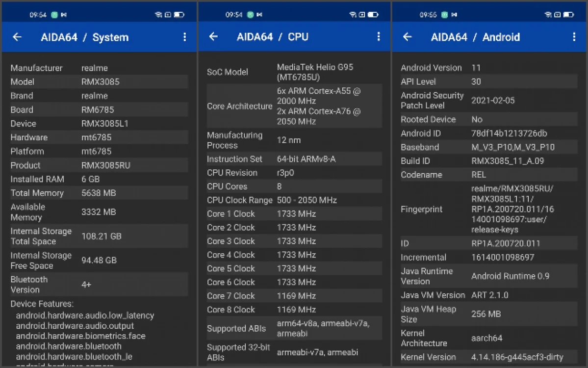Go back from the AIDA64 Android screen
This screenshot has width=588, height=368.
pyautogui.click(x=407, y=37)
